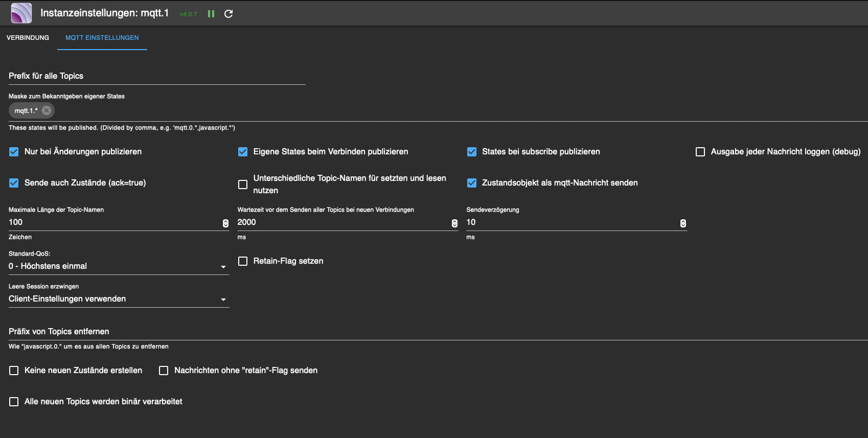Click stepper arrows on Sendeverzögerung field
This screenshot has height=438, width=868.
pyautogui.click(x=683, y=223)
